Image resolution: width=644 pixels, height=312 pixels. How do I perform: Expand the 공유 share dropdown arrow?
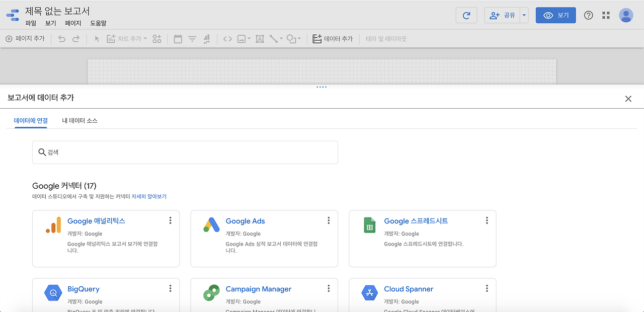[524, 16]
